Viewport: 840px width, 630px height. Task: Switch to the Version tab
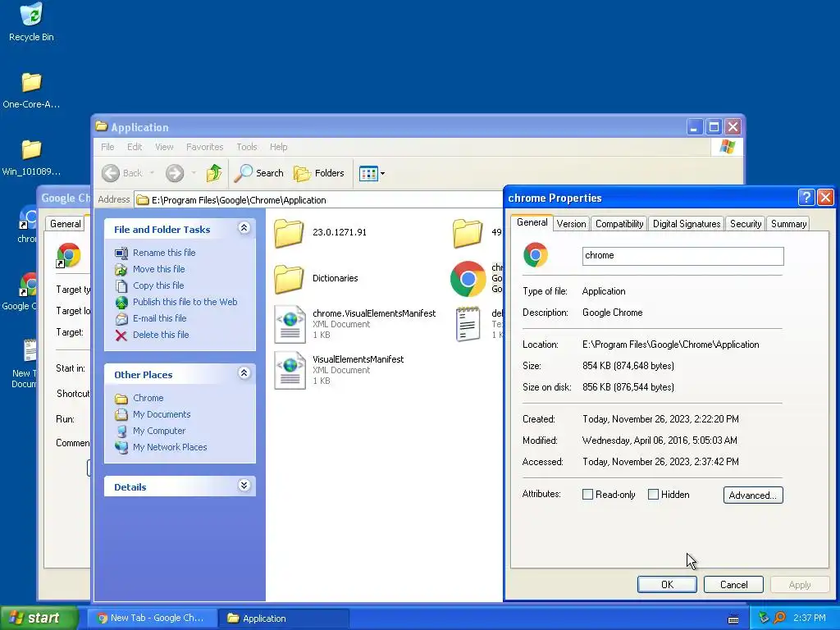(571, 224)
